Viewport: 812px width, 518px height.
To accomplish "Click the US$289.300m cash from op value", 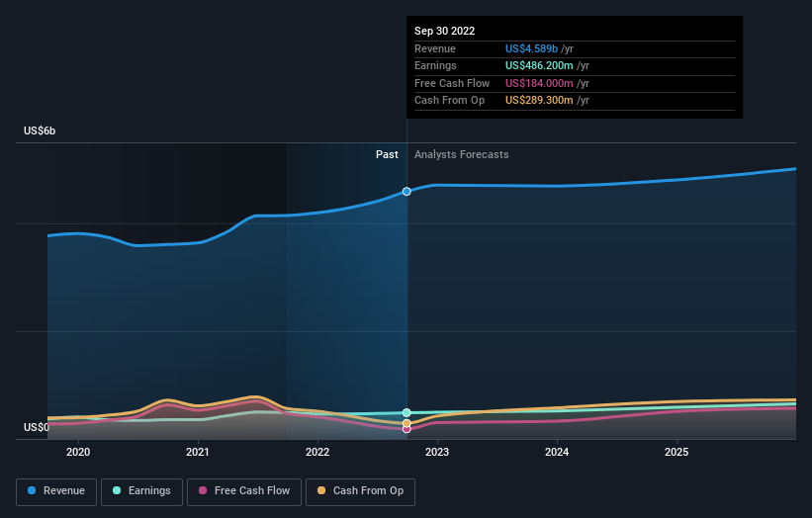I will click(539, 101).
